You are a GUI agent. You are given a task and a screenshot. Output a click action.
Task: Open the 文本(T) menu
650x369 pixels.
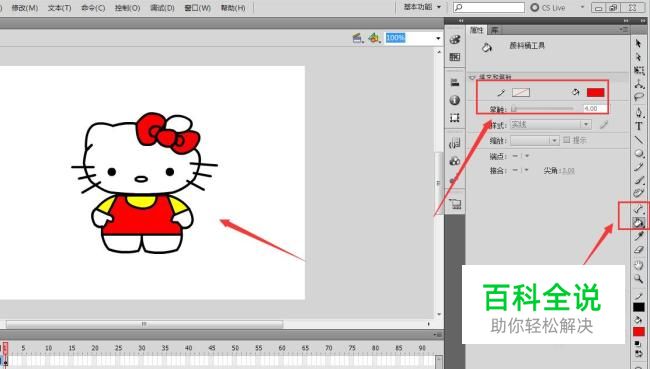tap(59, 8)
